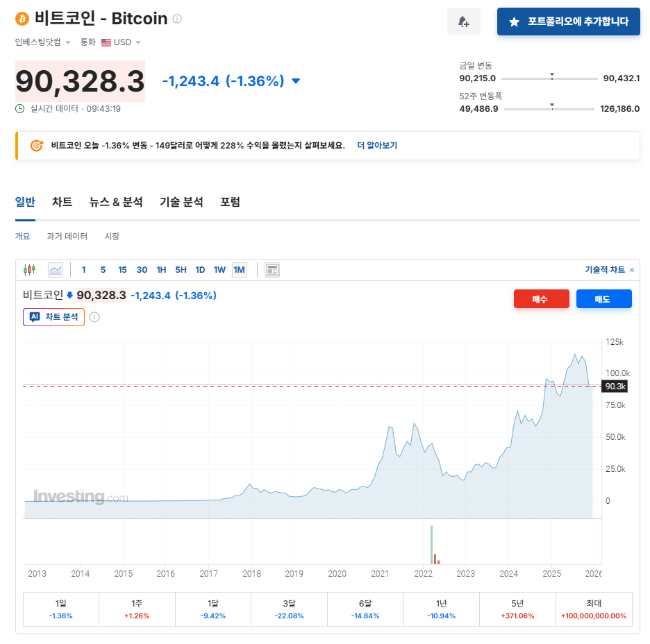Screen dimensions: 650x644
Task: Open the 인베스팅닷컴 data source dropdown
Action: click(42, 42)
